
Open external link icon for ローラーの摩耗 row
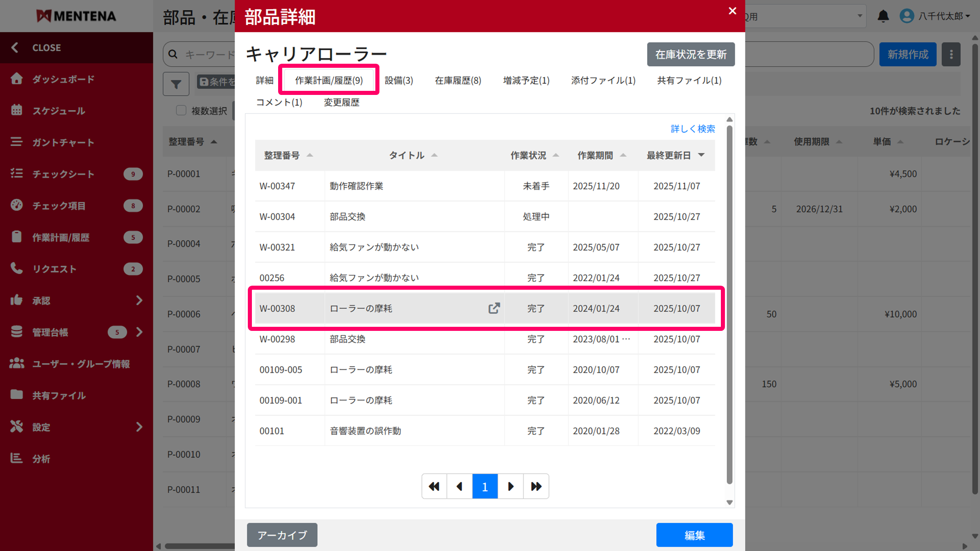pyautogui.click(x=494, y=308)
